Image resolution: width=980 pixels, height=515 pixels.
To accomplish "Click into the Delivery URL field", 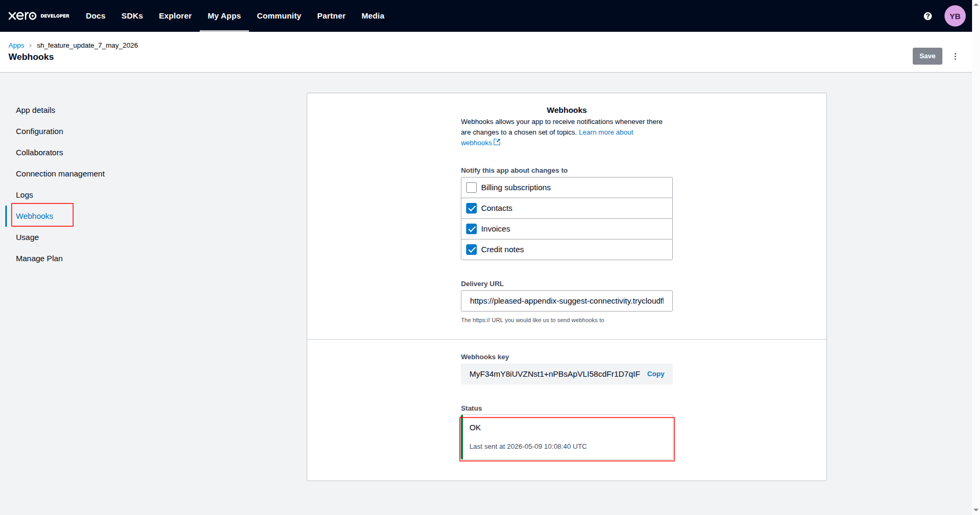I will [x=566, y=301].
